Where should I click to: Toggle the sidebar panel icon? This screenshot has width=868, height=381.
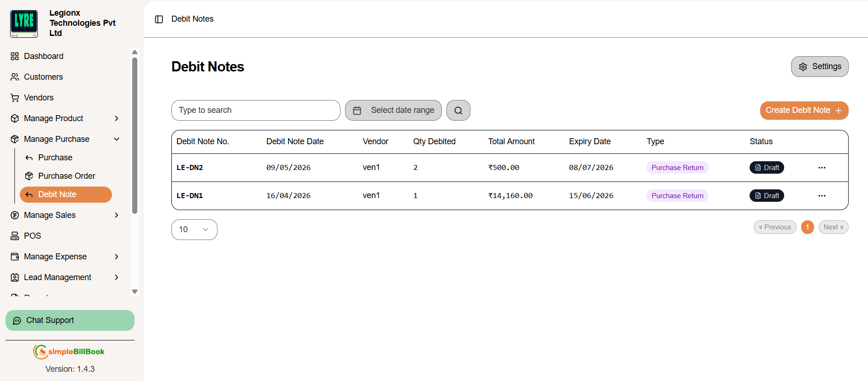point(159,19)
